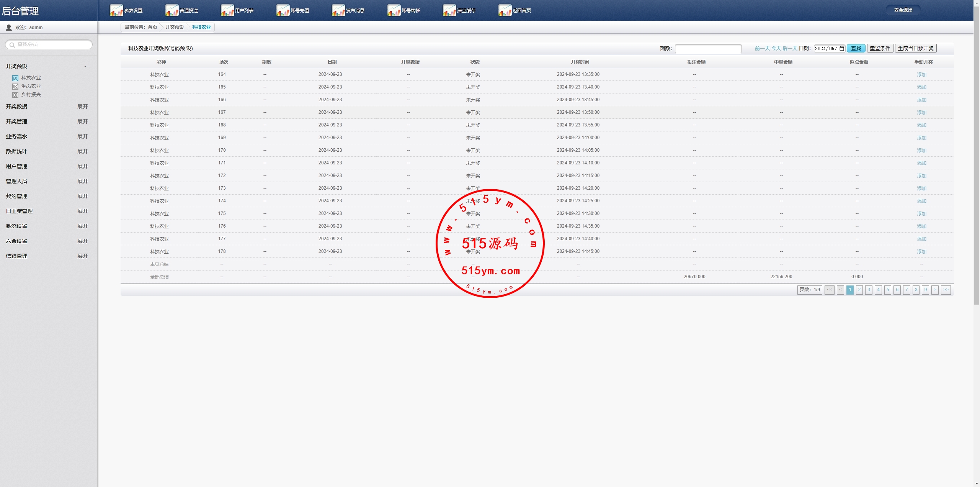The width and height of the screenshot is (980, 487).
Task: Click the 期数 input field
Action: [708, 49]
